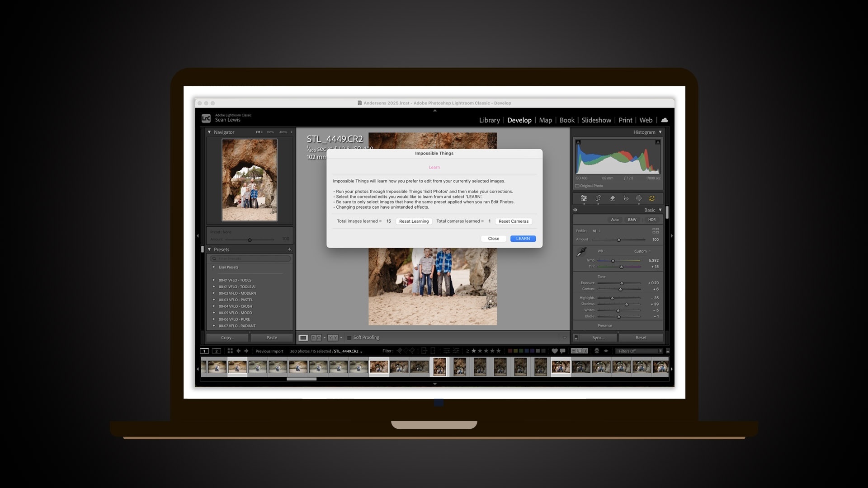
Task: Select the White Balance eyedropper
Action: pyautogui.click(x=581, y=253)
